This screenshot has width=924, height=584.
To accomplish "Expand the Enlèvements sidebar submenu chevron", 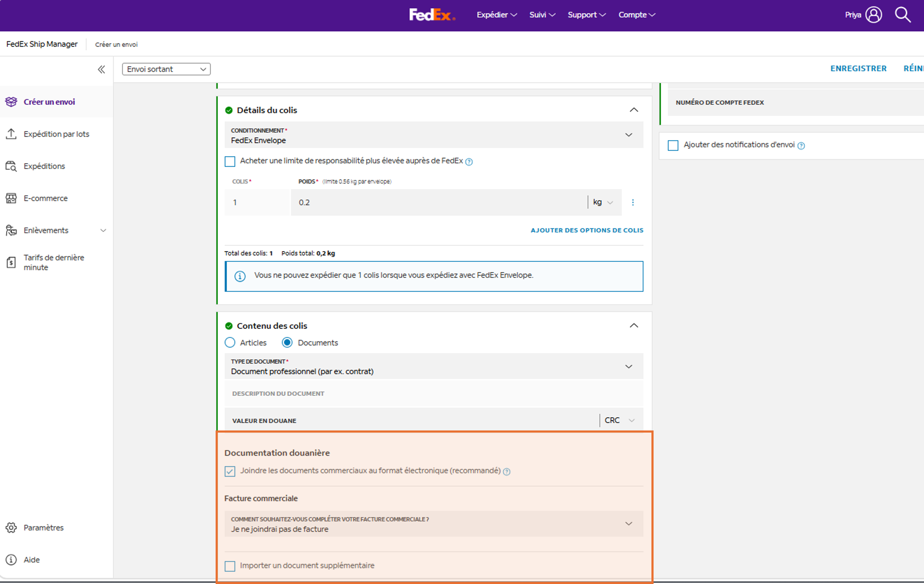I will point(103,230).
